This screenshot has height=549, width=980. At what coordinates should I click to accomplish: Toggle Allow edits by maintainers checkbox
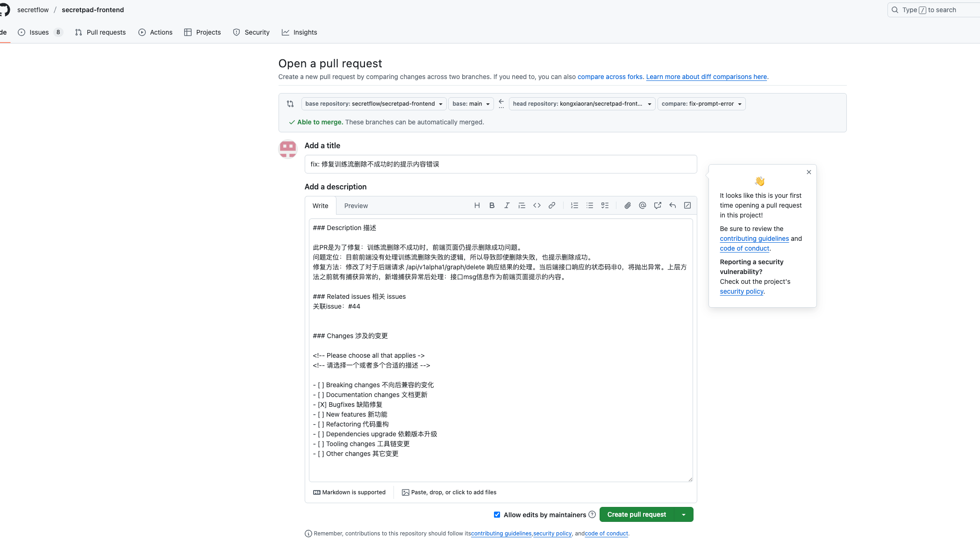(497, 514)
